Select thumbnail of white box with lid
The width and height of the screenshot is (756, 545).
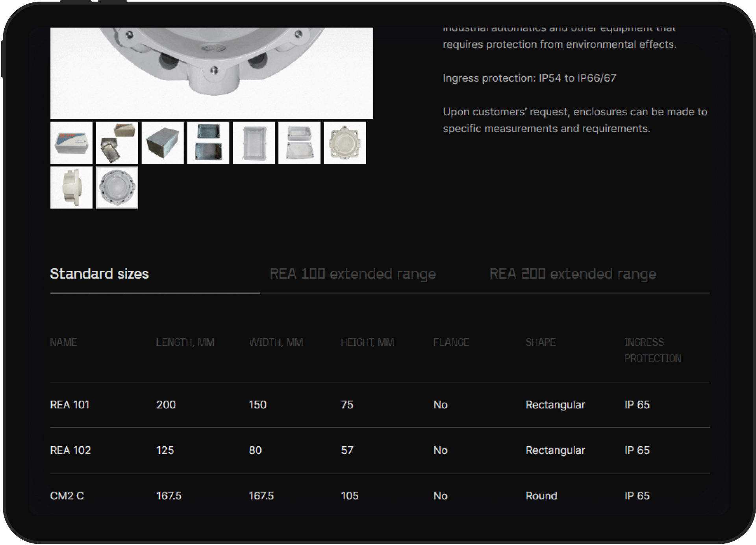click(x=299, y=142)
